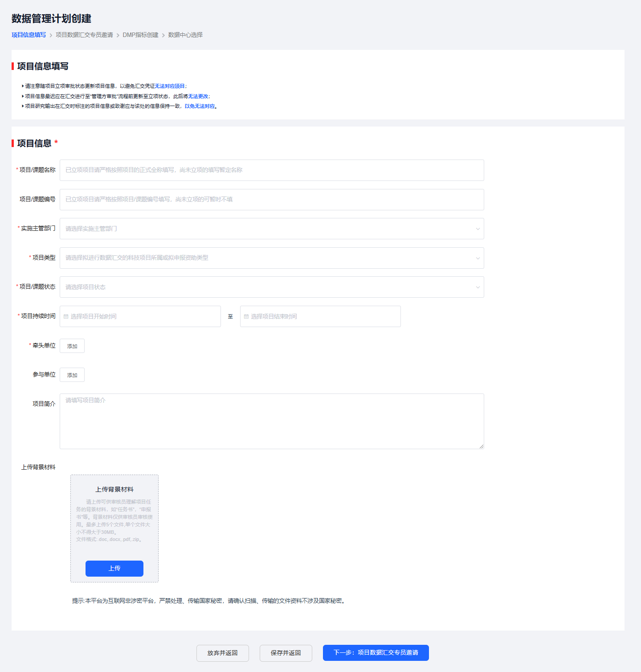
Task: Click chevron arrow of 项目/课题状态 dropdown
Action: 478,287
